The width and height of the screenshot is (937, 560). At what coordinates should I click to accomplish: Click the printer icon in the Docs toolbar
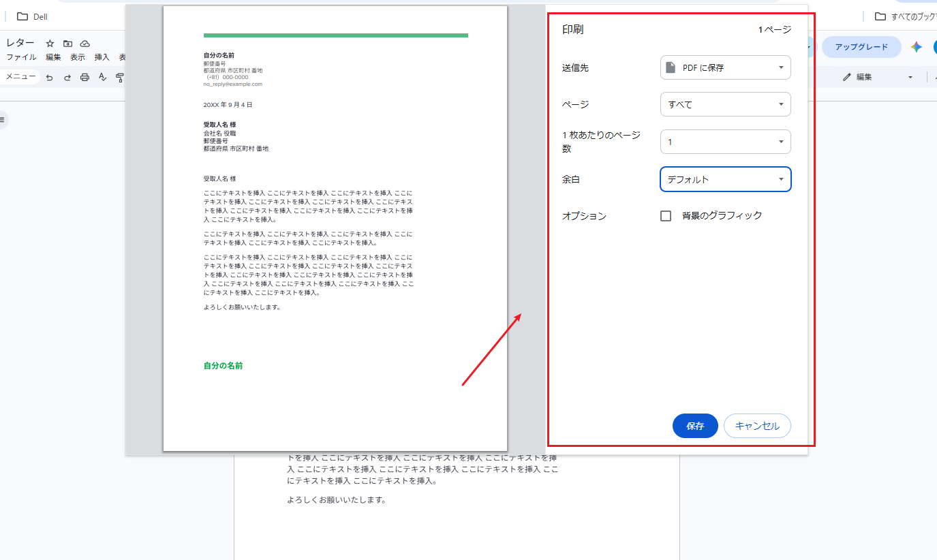tap(85, 77)
